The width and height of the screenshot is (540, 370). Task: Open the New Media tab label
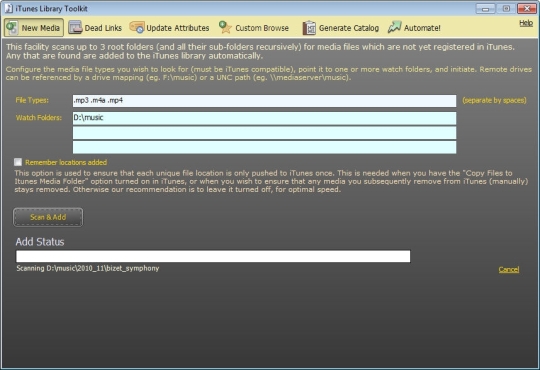[41, 28]
